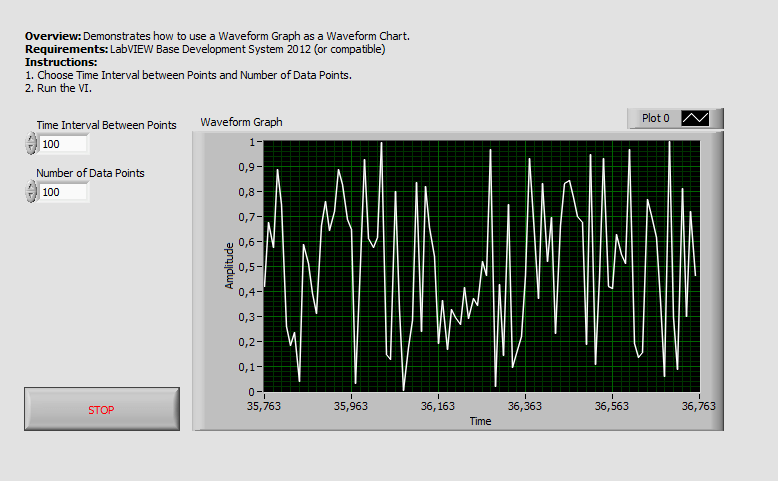Click the x-axis value 35,963
The height and width of the screenshot is (481, 778).
(x=351, y=406)
